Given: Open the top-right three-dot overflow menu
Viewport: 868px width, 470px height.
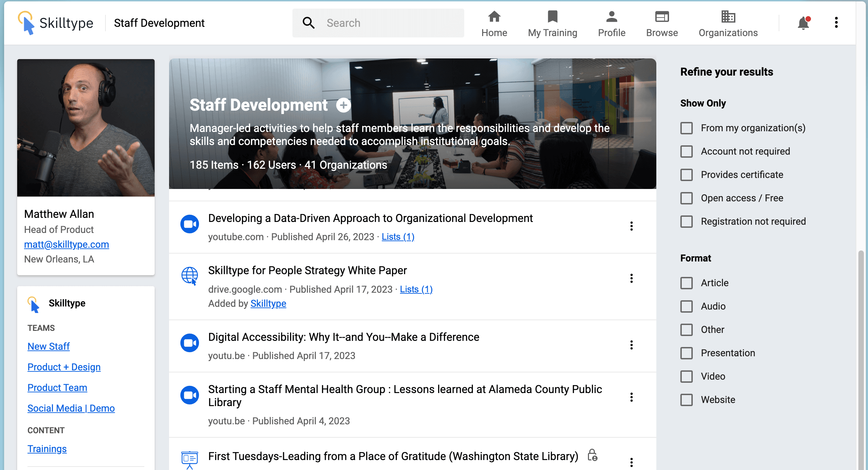Looking at the screenshot, I should click(836, 23).
